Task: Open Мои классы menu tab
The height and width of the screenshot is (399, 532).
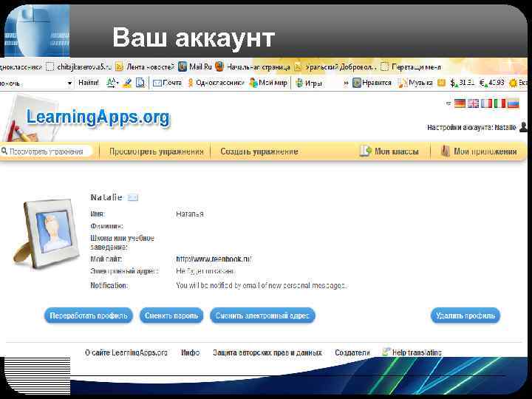Action: click(x=389, y=151)
